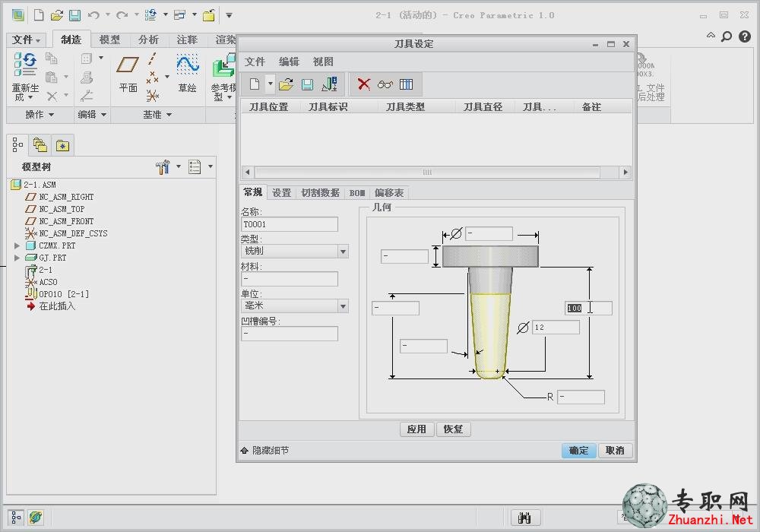Click the help question mark icon
Viewport: 760px width, 532px height.
click(745, 36)
